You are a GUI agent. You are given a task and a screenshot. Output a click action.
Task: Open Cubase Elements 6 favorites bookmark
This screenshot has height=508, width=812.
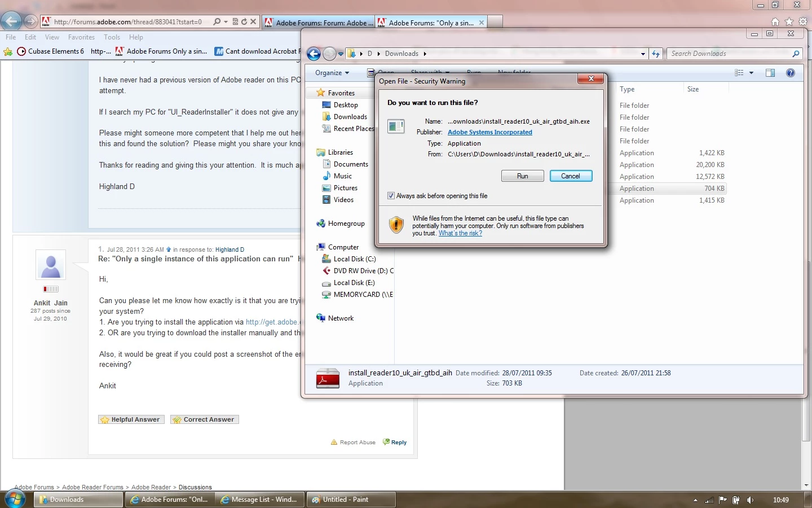tap(51, 51)
